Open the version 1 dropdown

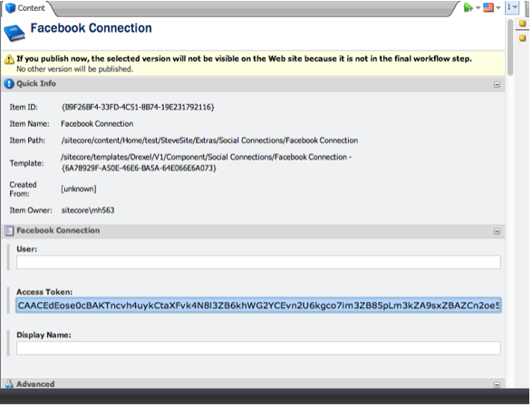pos(512,7)
